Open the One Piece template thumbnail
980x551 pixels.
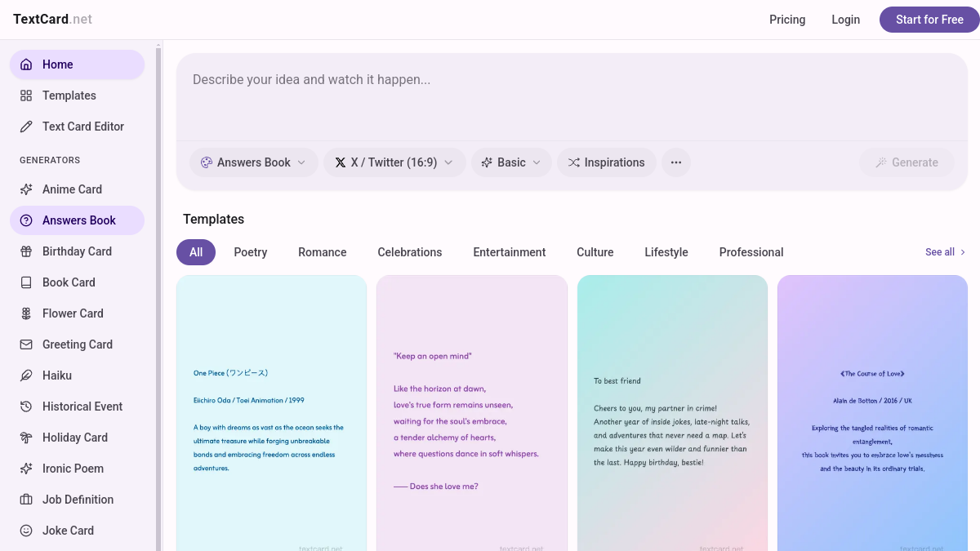tap(271, 413)
